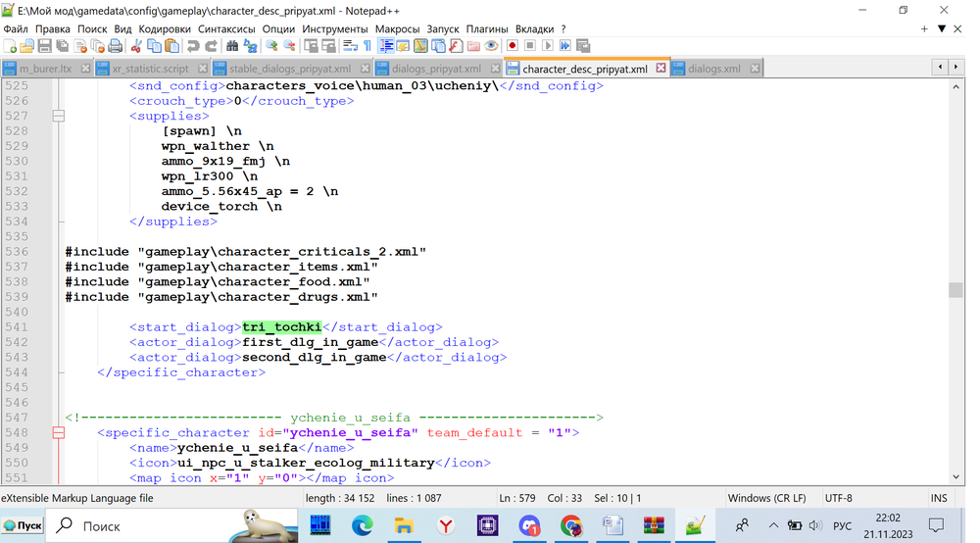This screenshot has height=543, width=980.
Task: Open the tab list dropdown arrow at top right
Action: [942, 29]
